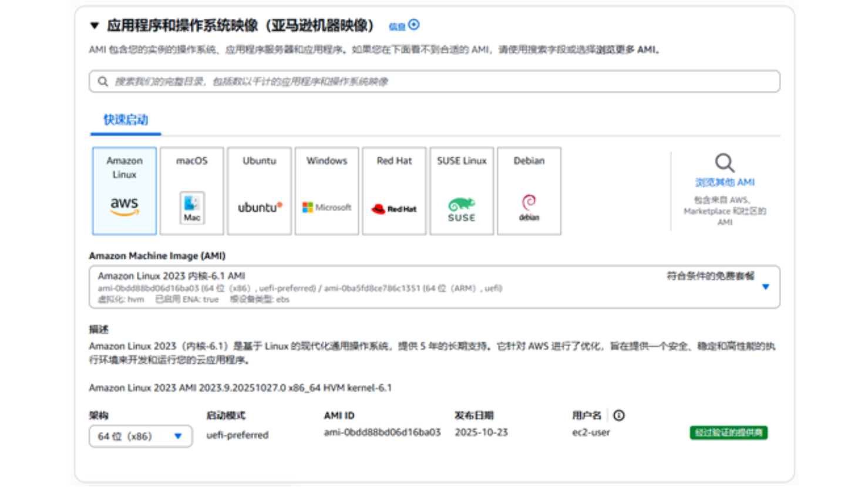Pick the Ubuntu quick start tile
Image resolution: width=868 pixels, height=487 pixels.
(x=260, y=191)
